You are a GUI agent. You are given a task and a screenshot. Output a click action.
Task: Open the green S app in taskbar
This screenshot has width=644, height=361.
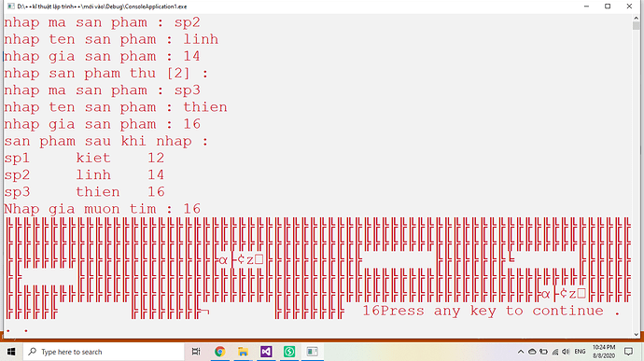(x=289, y=352)
